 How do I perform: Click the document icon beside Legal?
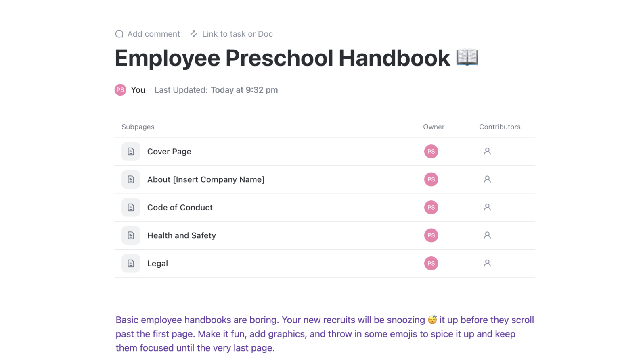point(131,263)
